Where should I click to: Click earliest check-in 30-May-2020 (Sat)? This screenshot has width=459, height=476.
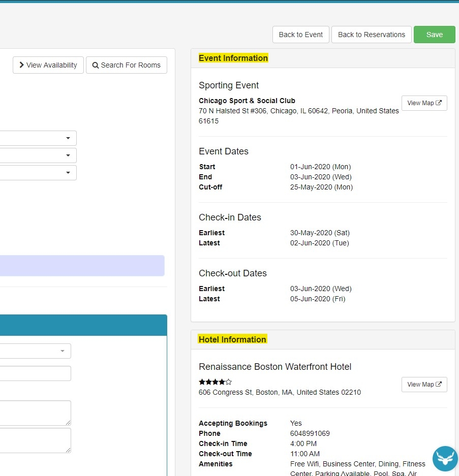(x=320, y=233)
